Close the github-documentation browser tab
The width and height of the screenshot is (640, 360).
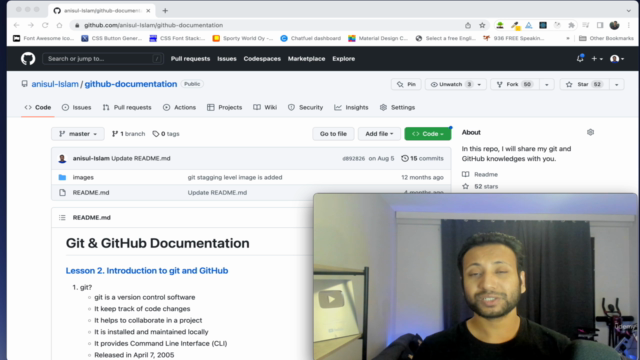click(x=148, y=11)
